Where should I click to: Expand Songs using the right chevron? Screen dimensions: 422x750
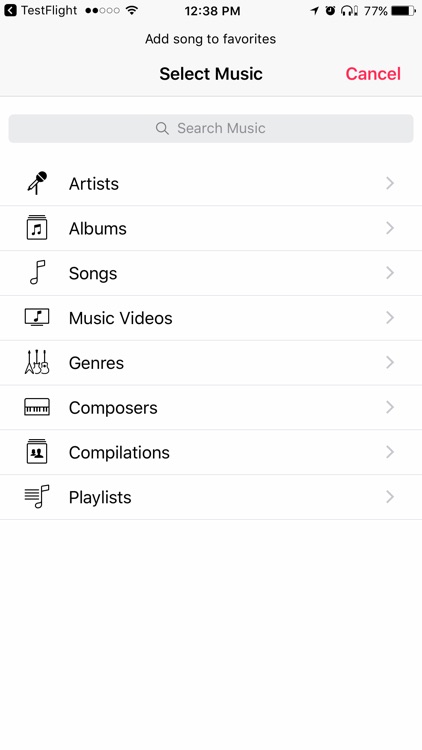(390, 273)
